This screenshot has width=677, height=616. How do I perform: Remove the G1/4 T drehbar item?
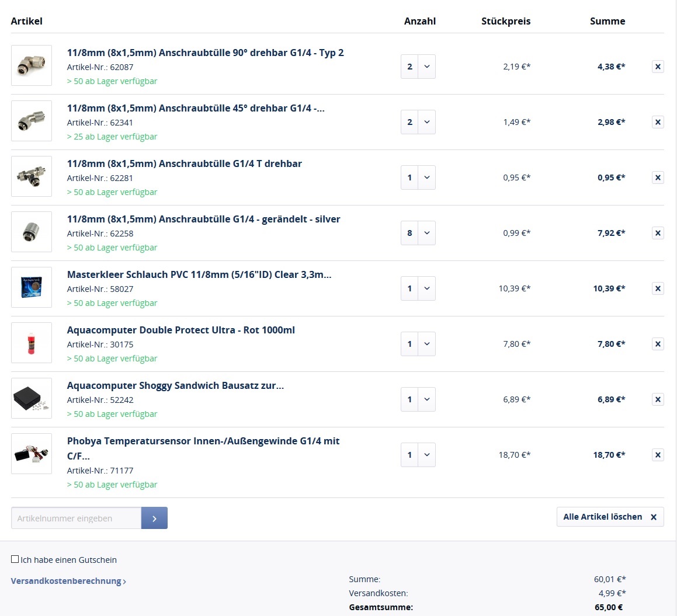coord(658,178)
